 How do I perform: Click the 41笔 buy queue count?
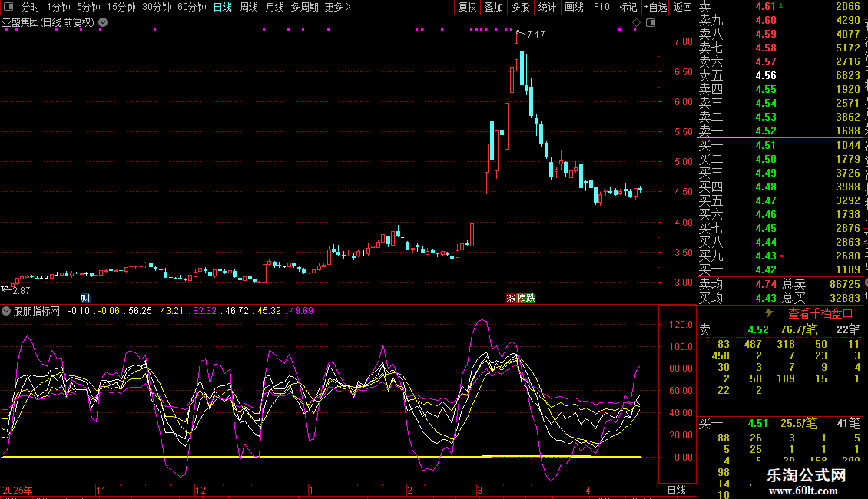pyautogui.click(x=849, y=423)
